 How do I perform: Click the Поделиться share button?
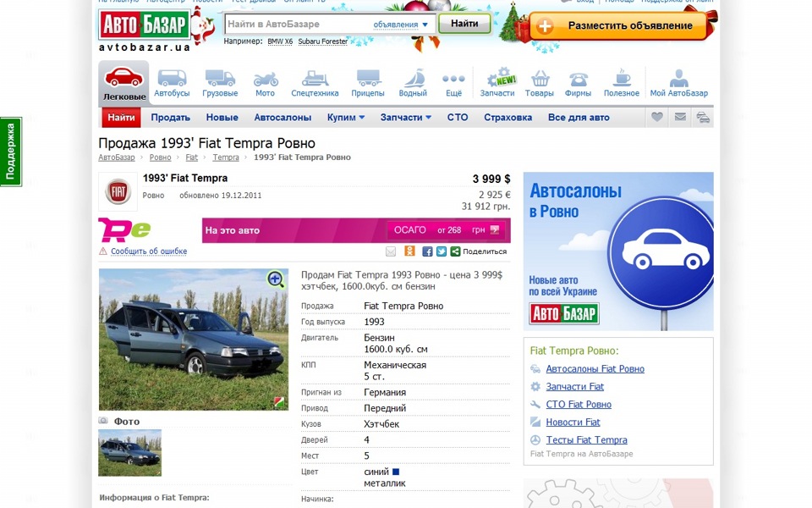tap(479, 251)
